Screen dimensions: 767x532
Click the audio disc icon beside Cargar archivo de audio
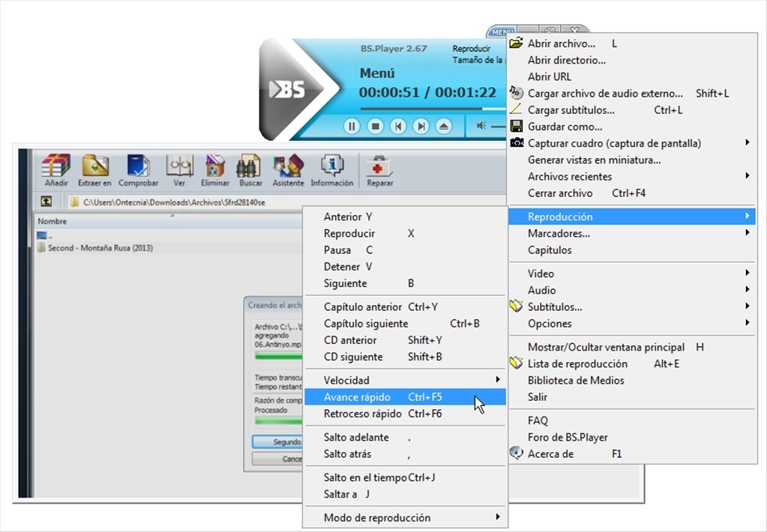pos(516,92)
